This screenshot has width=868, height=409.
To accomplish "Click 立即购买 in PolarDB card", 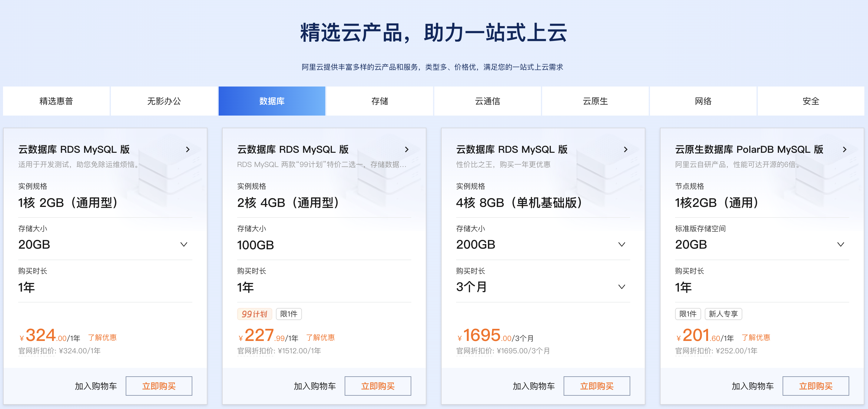I will point(816,386).
